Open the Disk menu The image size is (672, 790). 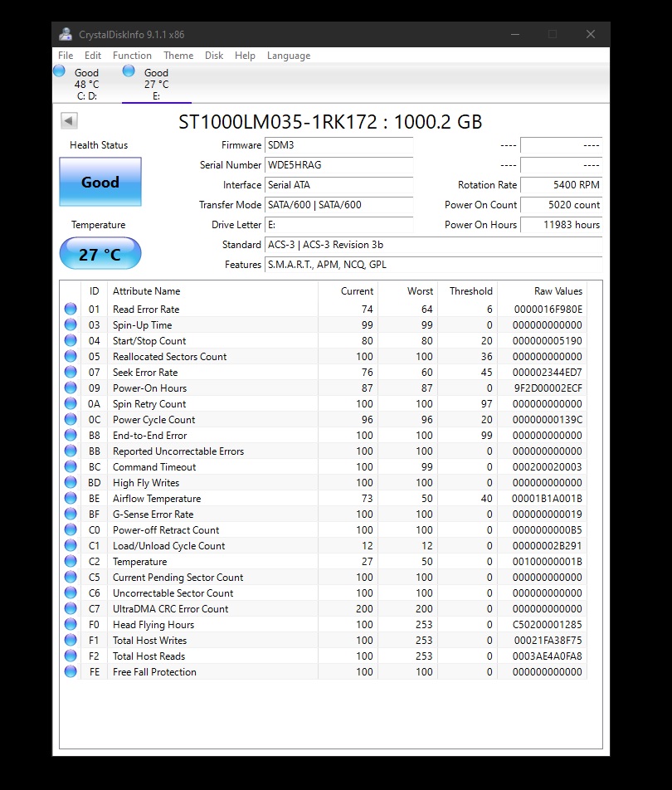pos(214,56)
